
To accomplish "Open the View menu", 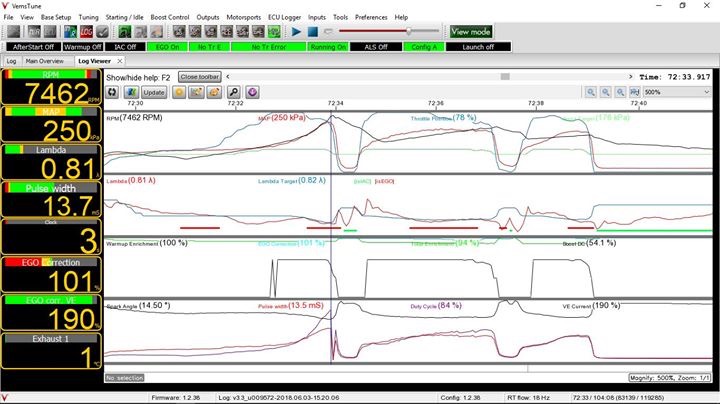I will tap(27, 17).
